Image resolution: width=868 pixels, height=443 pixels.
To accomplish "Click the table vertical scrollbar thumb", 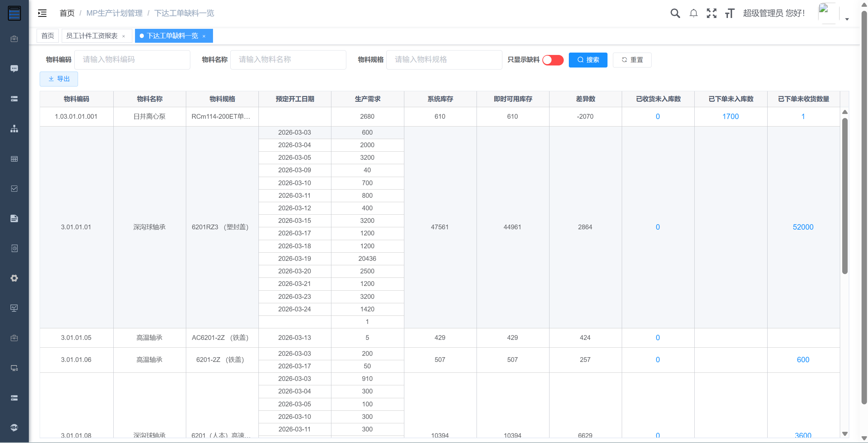I will point(845,196).
